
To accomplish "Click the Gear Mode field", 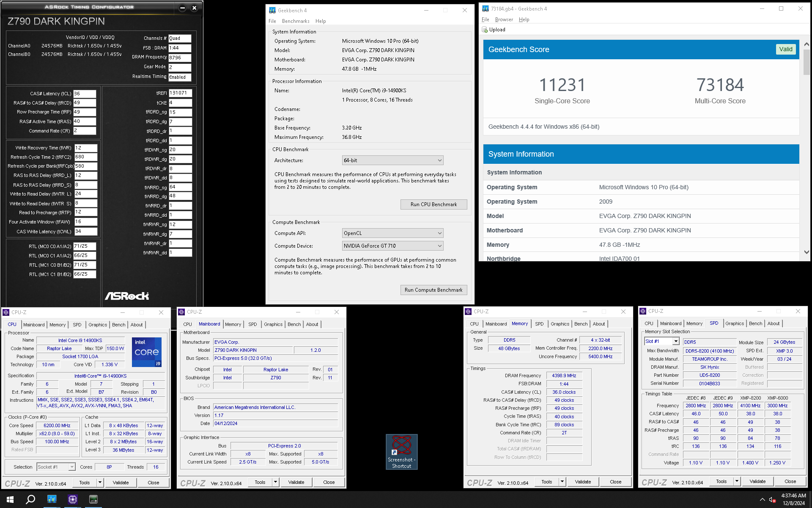I will click(180, 67).
